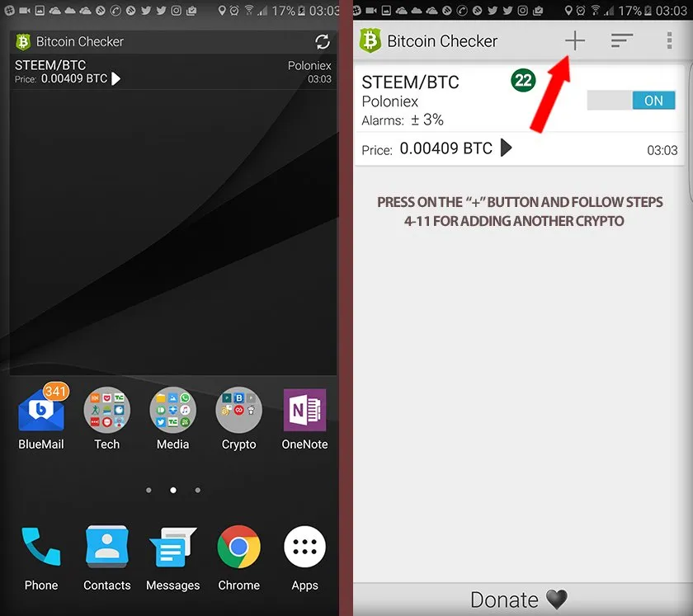Tap STEEM/BTC in the home widget
This screenshot has width=693, height=616.
(x=50, y=65)
